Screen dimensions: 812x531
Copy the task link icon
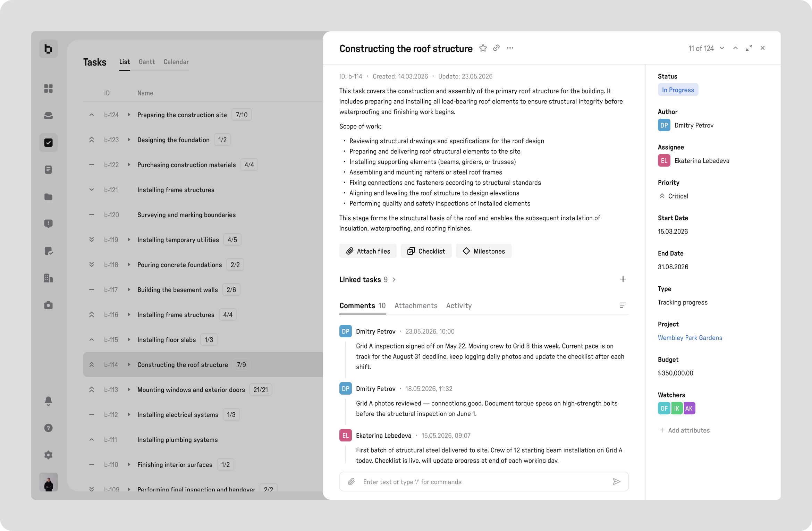[496, 48]
